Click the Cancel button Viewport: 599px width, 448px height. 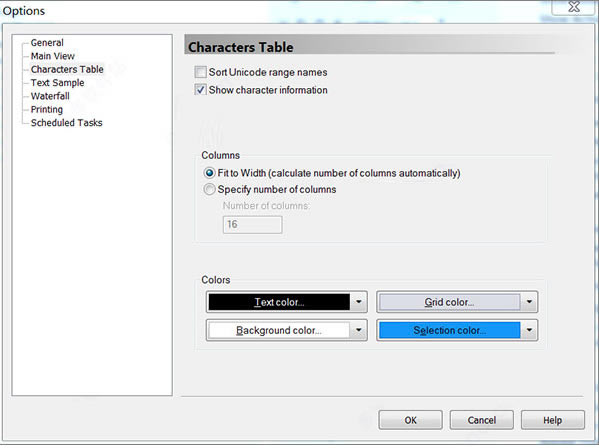tap(482, 421)
